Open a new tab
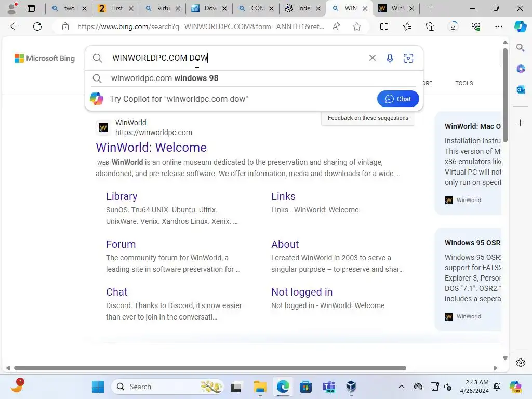 tap(431, 8)
